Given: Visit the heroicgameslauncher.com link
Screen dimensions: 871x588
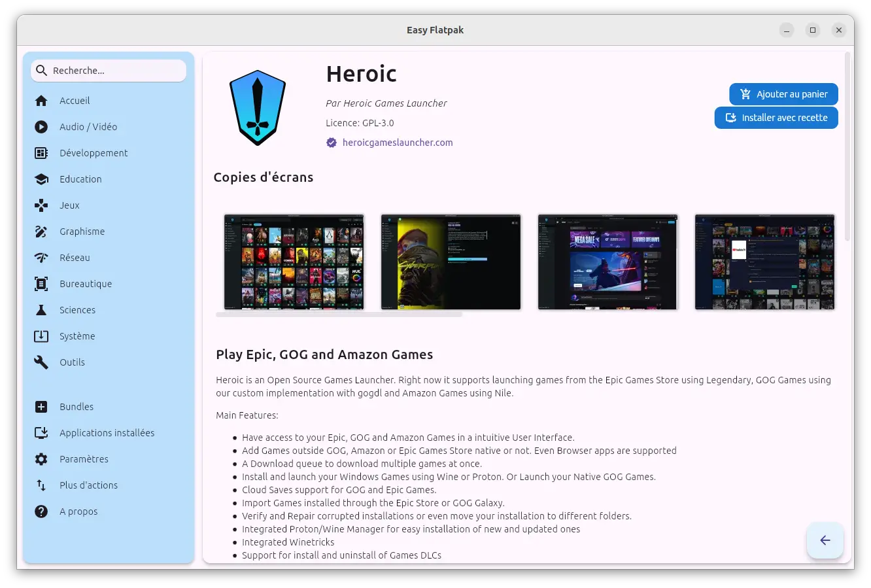Looking at the screenshot, I should click(398, 143).
